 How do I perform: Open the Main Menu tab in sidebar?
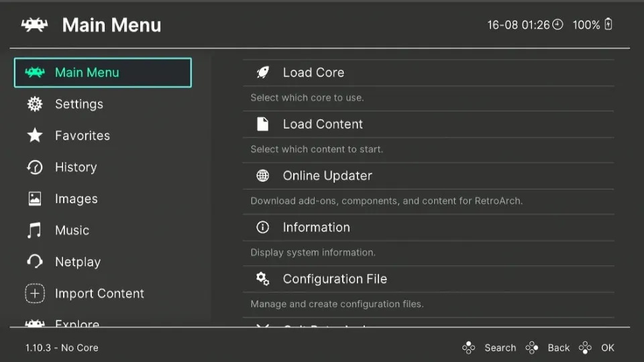pyautogui.click(x=103, y=72)
